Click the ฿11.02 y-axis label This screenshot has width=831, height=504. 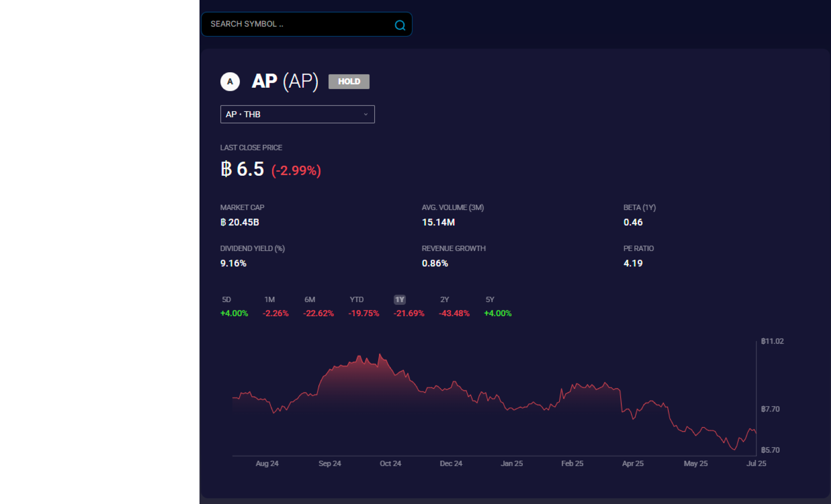tap(772, 341)
